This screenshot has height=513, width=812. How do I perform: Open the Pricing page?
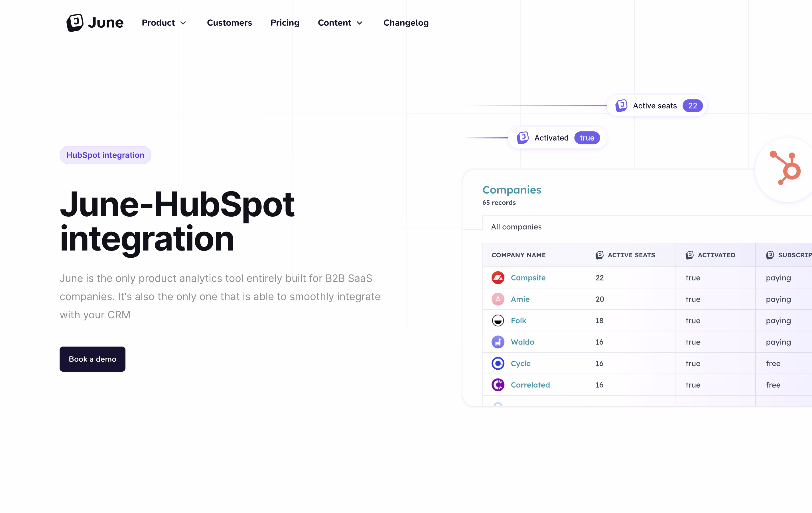[285, 23]
